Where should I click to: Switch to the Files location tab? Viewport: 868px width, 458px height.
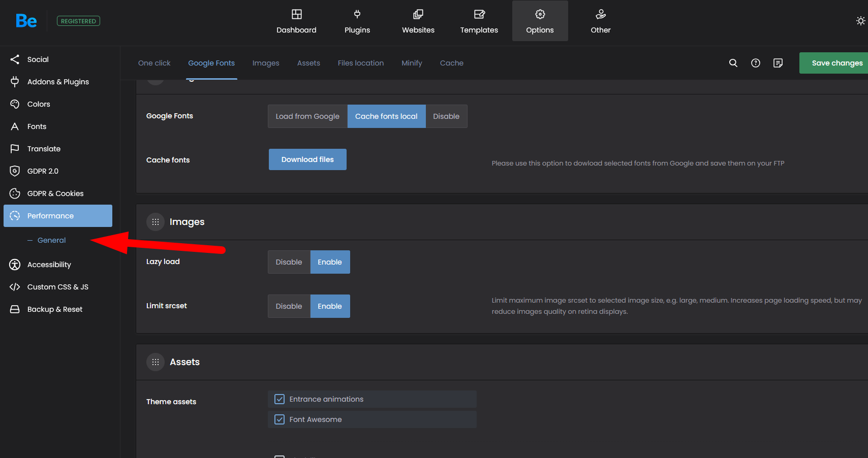pos(360,63)
